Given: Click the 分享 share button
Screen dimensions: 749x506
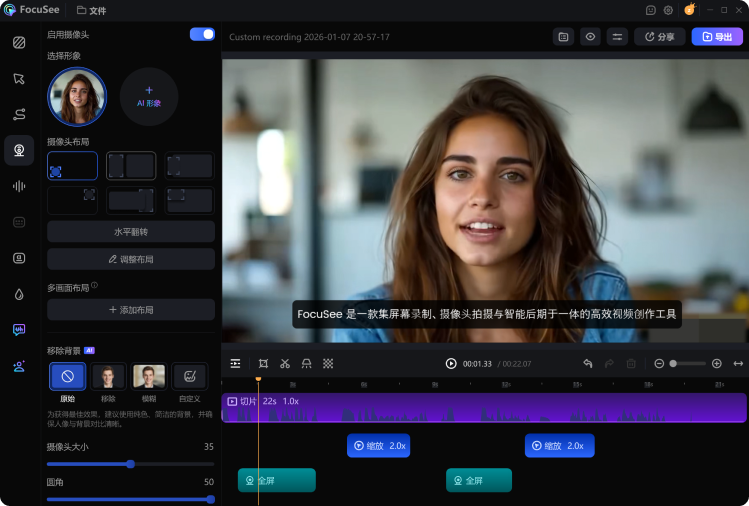Looking at the screenshot, I should coord(660,37).
